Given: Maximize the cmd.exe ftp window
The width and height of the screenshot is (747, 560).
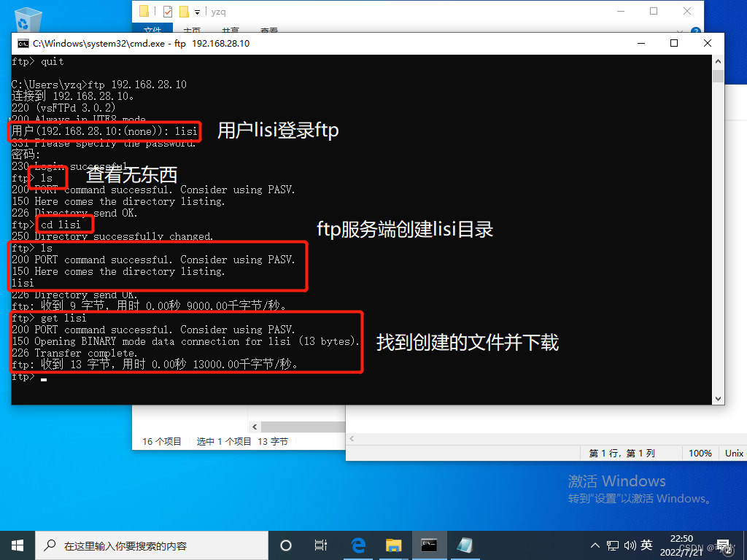Looking at the screenshot, I should (674, 43).
